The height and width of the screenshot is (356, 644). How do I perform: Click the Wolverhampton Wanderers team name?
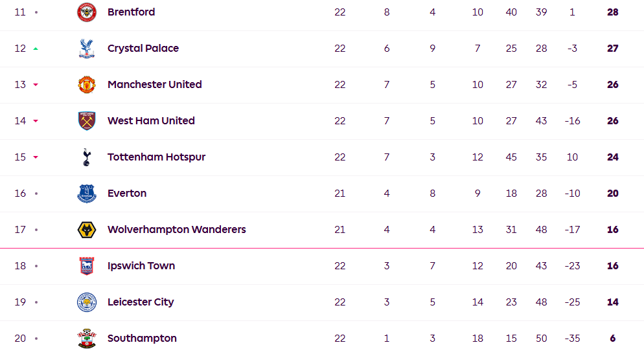[176, 230]
